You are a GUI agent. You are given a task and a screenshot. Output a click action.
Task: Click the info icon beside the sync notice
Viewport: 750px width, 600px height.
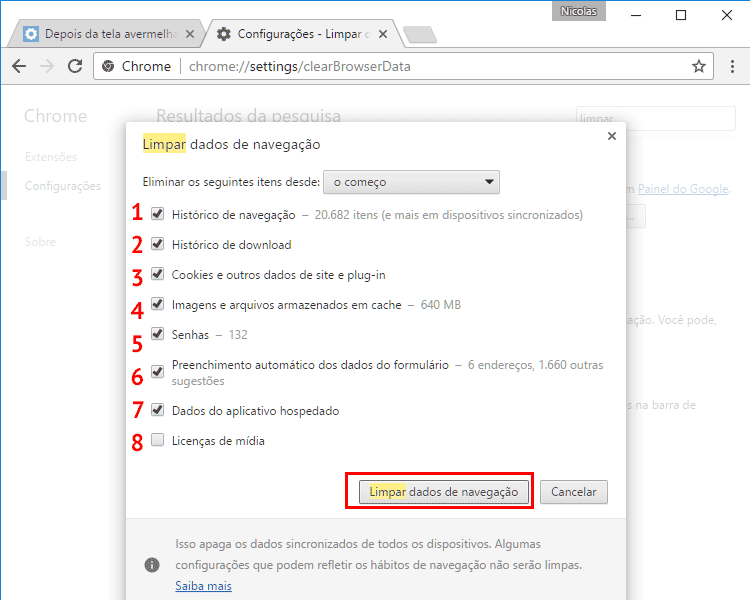tap(151, 564)
